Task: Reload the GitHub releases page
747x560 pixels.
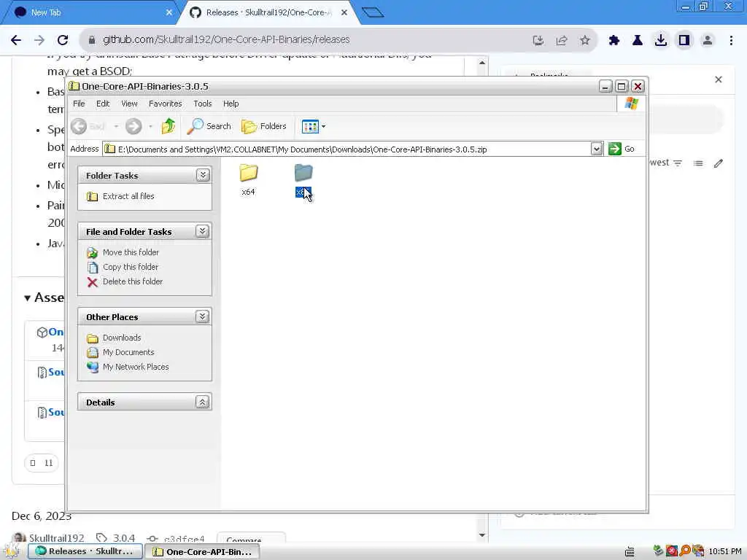Action: coord(63,40)
